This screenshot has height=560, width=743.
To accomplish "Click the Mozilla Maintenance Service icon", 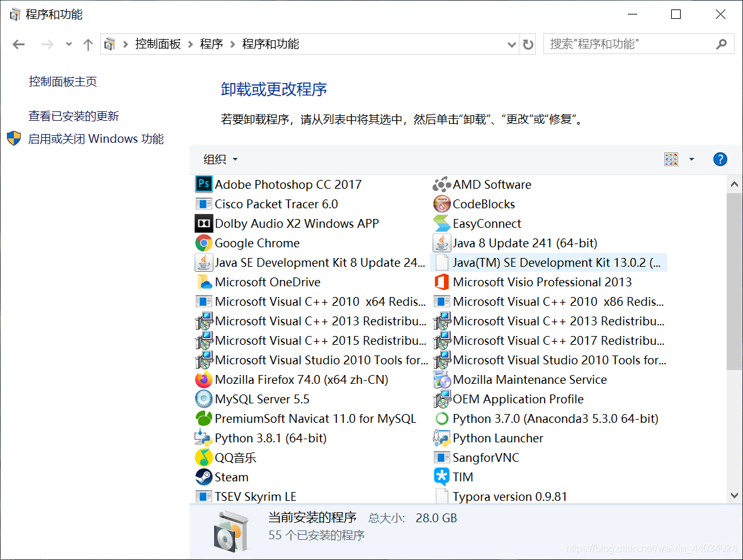I will click(441, 379).
